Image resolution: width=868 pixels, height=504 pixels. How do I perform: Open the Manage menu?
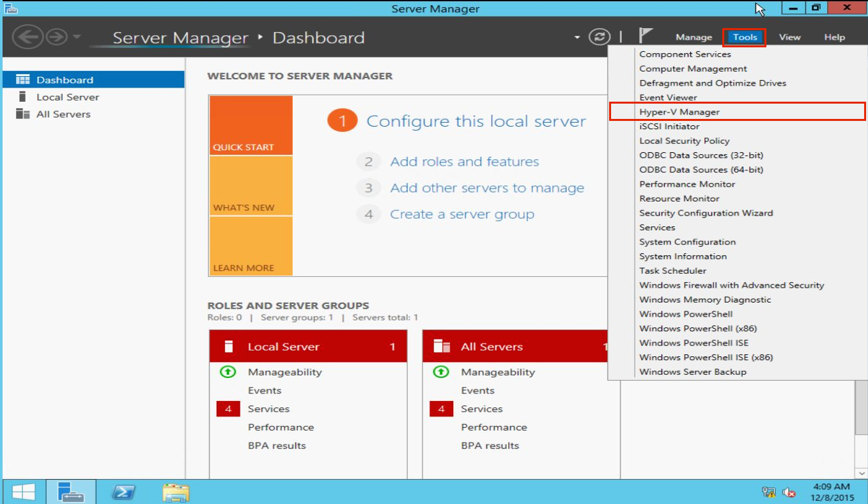point(694,37)
